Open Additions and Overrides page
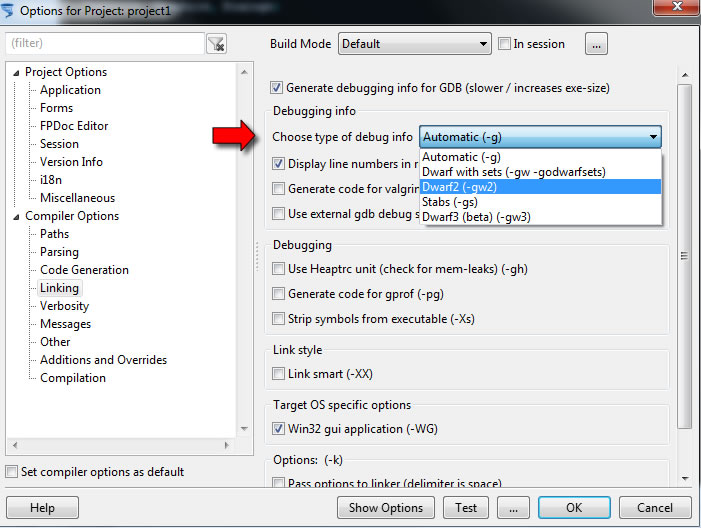The height and width of the screenshot is (528, 701). coord(103,360)
